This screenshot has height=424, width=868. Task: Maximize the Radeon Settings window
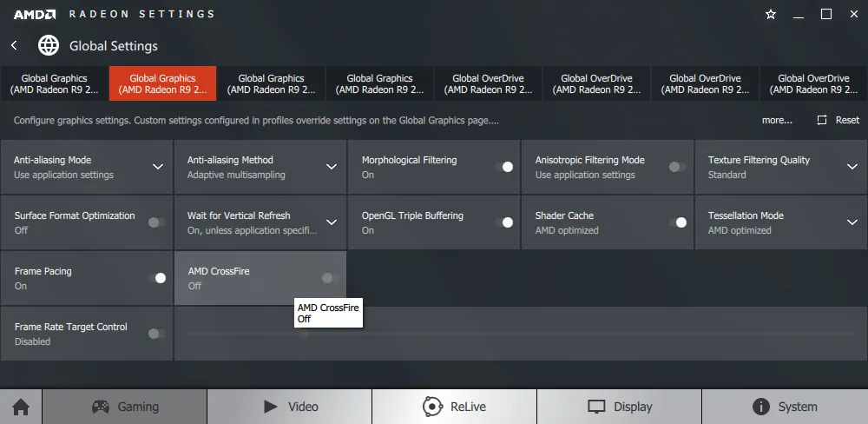(826, 15)
